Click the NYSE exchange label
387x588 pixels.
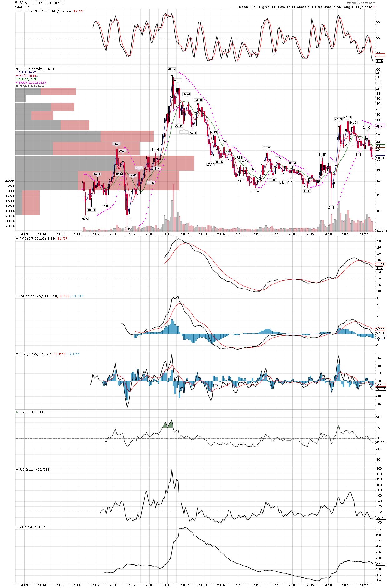point(59,3)
